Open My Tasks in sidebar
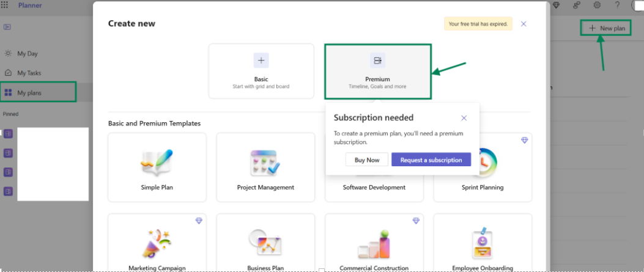Image resolution: width=644 pixels, height=272 pixels. coord(29,73)
